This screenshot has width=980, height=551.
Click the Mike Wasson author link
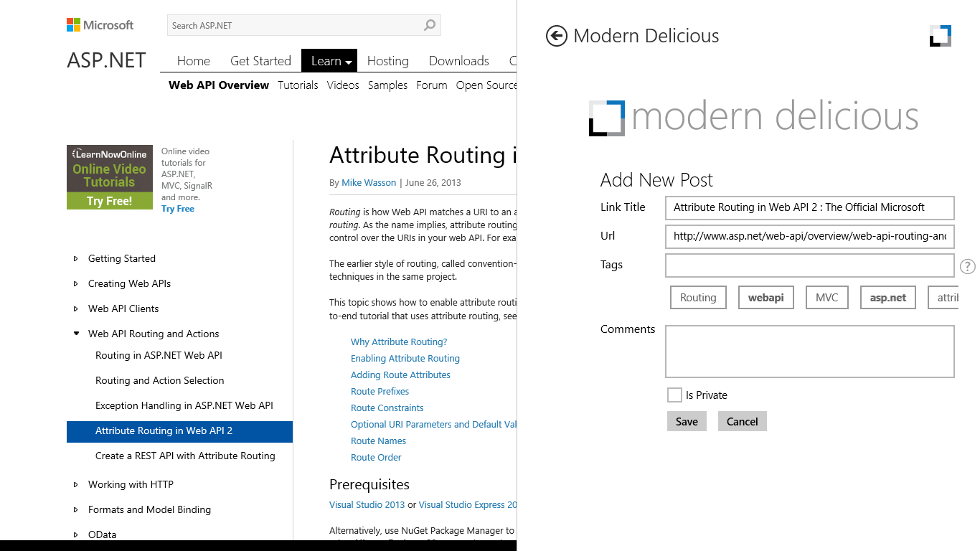click(x=369, y=182)
